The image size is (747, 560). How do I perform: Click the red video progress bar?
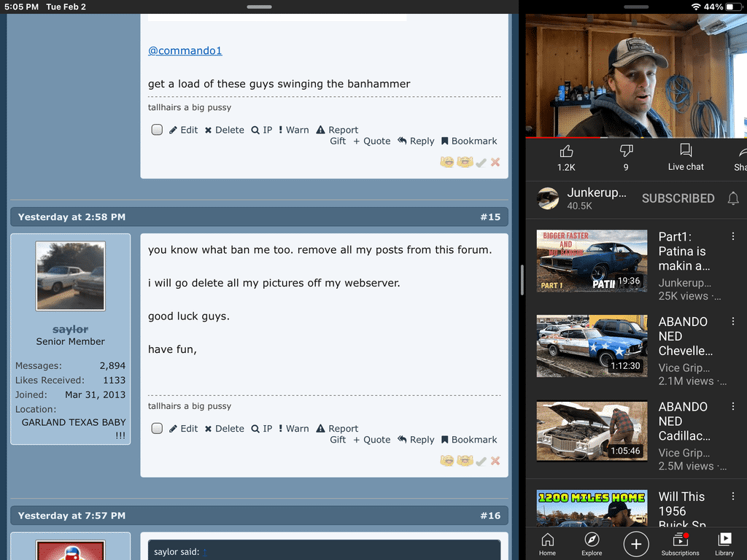point(562,137)
